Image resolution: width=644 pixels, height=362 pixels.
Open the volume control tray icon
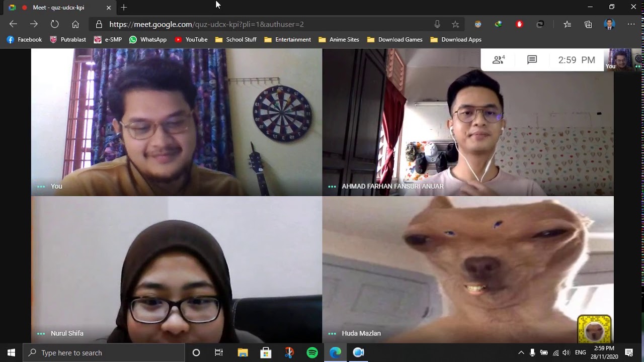tap(567, 352)
